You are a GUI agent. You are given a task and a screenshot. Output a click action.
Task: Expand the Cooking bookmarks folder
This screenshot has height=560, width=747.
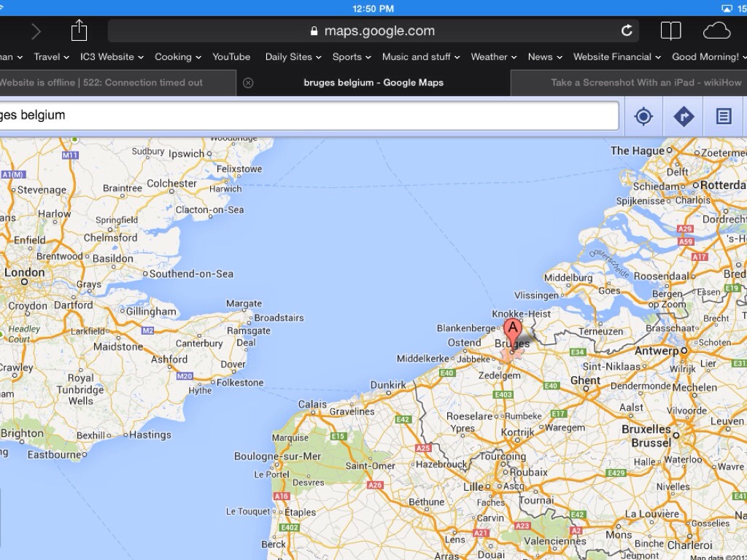click(x=177, y=57)
